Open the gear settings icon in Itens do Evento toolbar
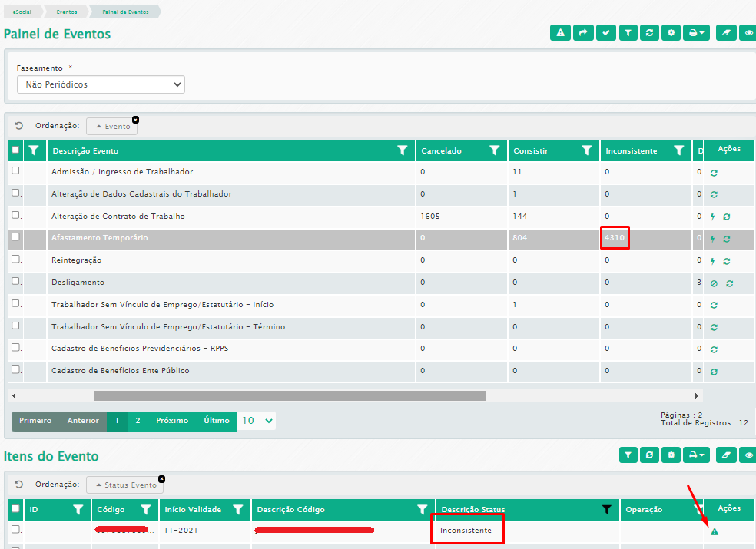The image size is (756, 549). point(672,455)
